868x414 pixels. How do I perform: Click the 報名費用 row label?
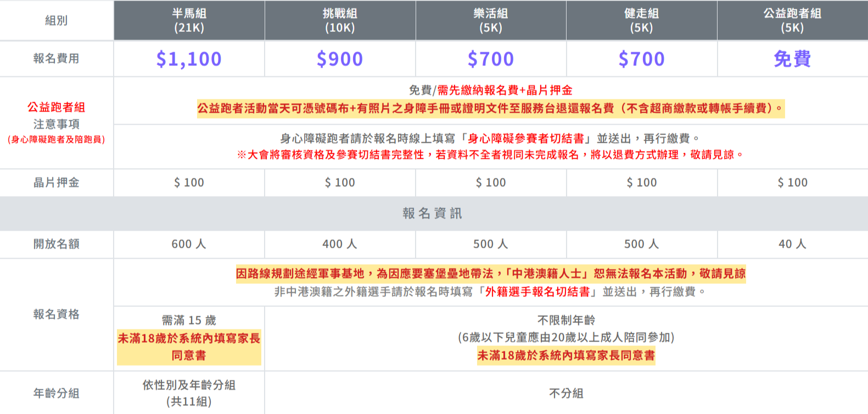tap(56, 58)
